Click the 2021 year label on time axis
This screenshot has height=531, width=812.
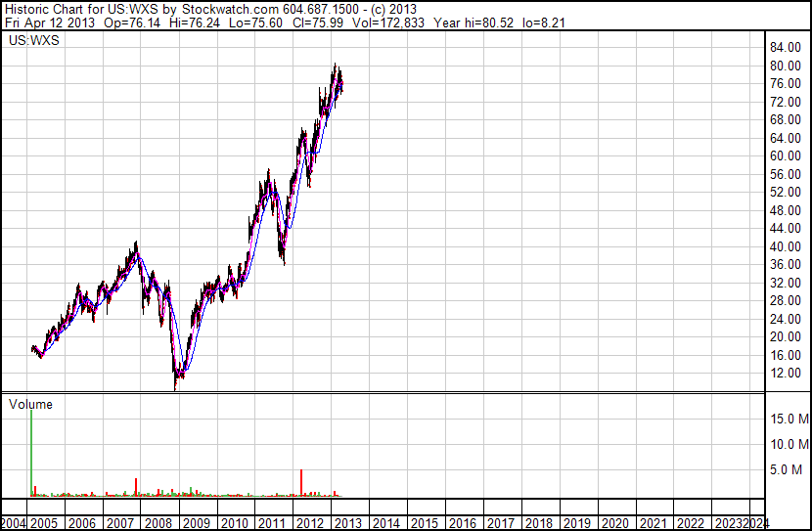pyautogui.click(x=653, y=523)
